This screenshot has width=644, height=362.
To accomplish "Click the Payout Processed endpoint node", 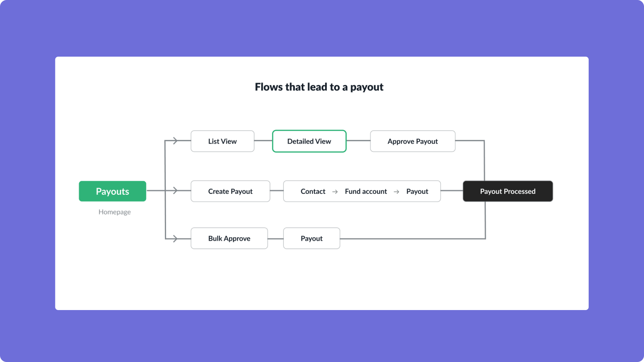I will (x=507, y=191).
